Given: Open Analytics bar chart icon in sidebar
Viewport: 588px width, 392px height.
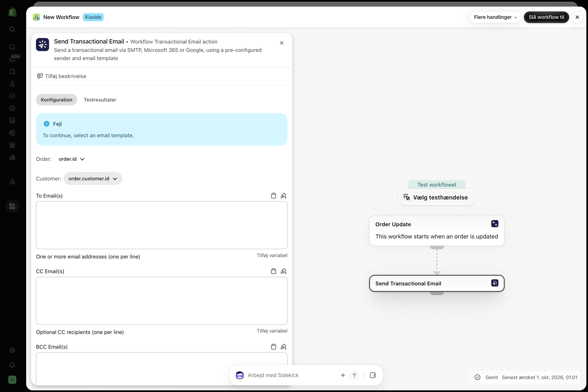Looking at the screenshot, I should pyautogui.click(x=12, y=157).
